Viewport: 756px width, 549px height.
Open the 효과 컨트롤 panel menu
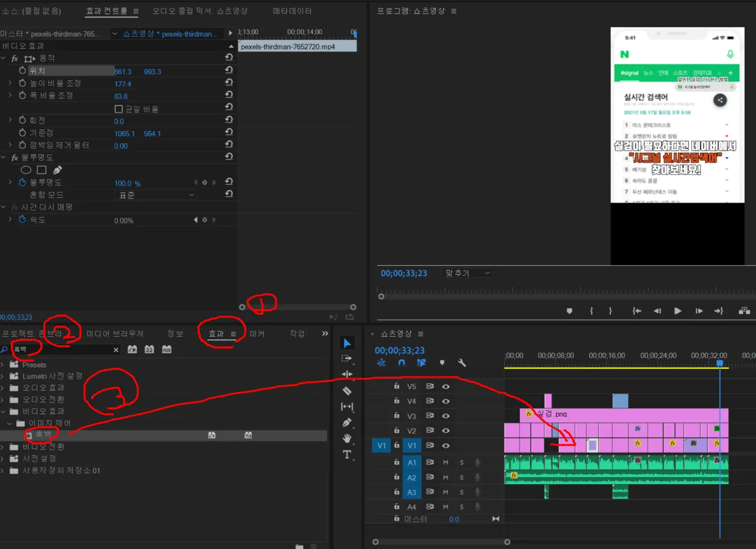[x=136, y=11]
